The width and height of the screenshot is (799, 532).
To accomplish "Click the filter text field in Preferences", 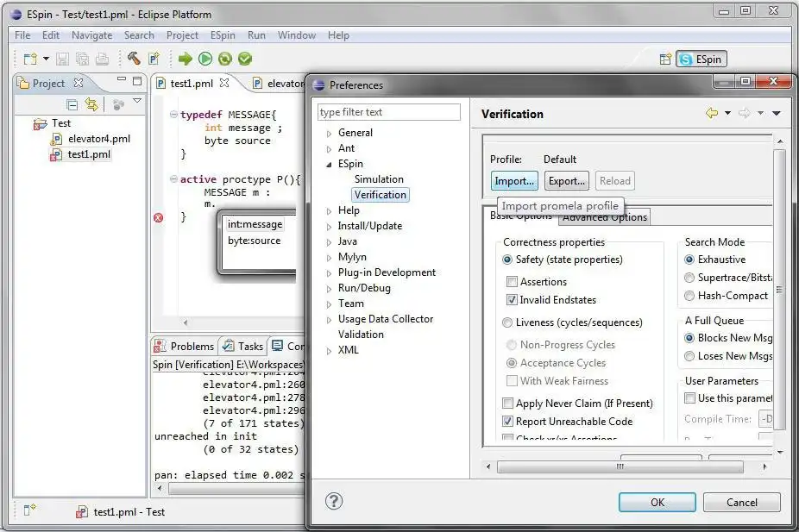I will (389, 112).
